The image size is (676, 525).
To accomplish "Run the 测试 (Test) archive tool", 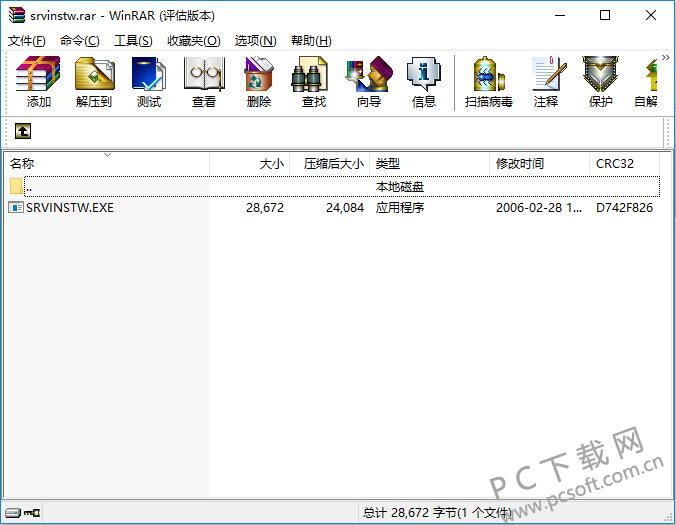I will pyautogui.click(x=149, y=82).
